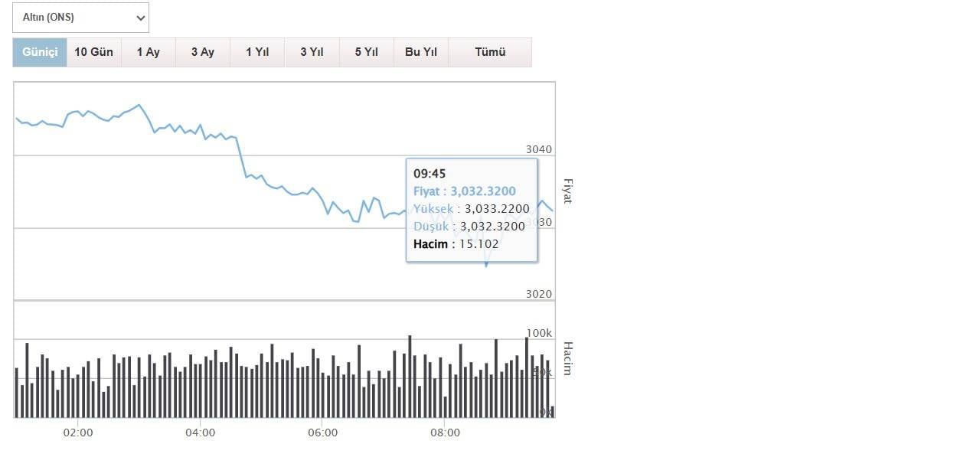This screenshot has width=980, height=457.
Task: Click the Hacim vertical axis title
Action: point(567,358)
